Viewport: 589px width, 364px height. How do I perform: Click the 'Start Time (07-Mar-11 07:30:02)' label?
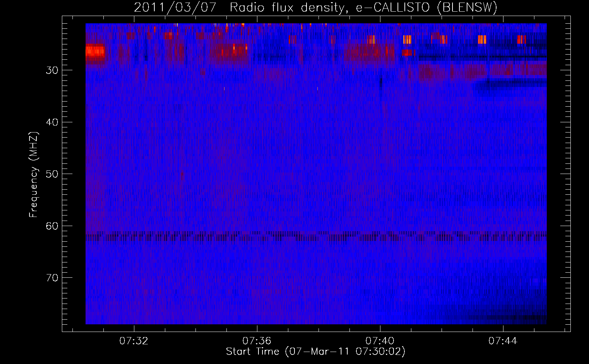(316, 352)
